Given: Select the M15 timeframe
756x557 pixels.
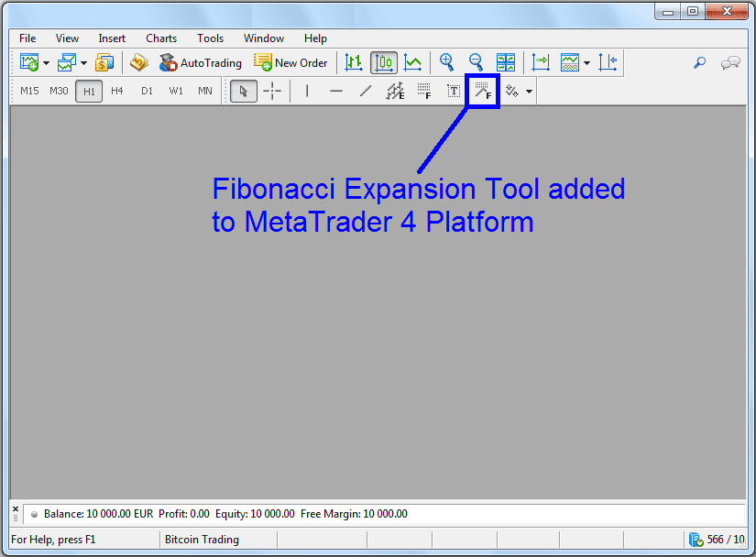Looking at the screenshot, I should click(x=29, y=91).
